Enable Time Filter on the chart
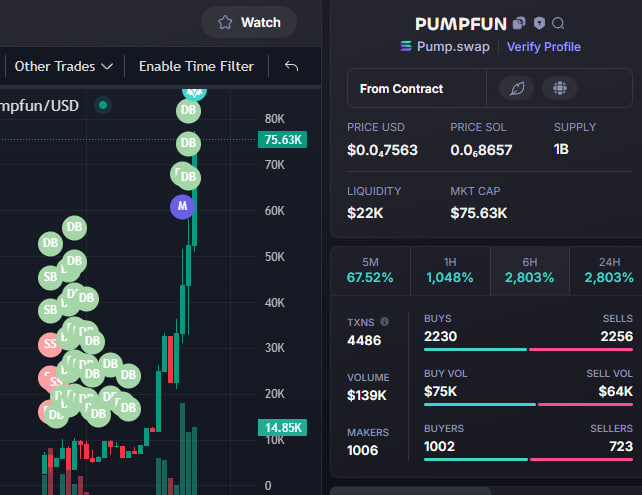 196,66
